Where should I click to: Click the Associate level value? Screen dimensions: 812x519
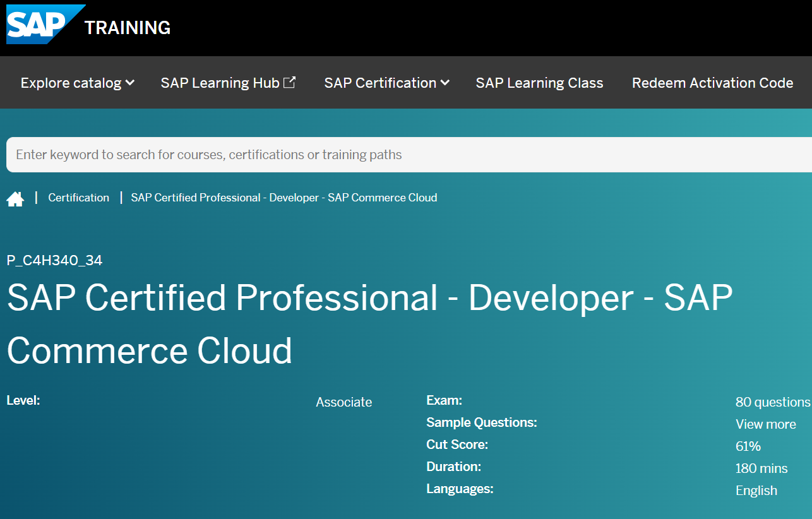[x=343, y=402]
